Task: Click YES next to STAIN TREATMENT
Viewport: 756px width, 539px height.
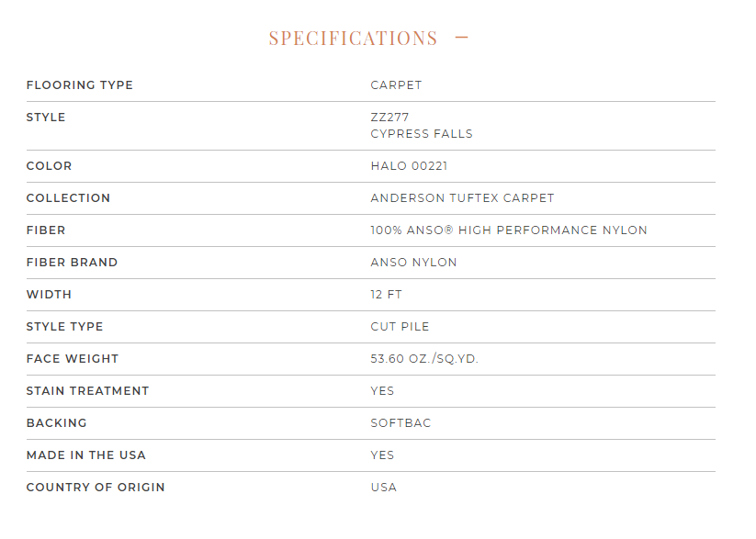Action: pyautogui.click(x=382, y=391)
